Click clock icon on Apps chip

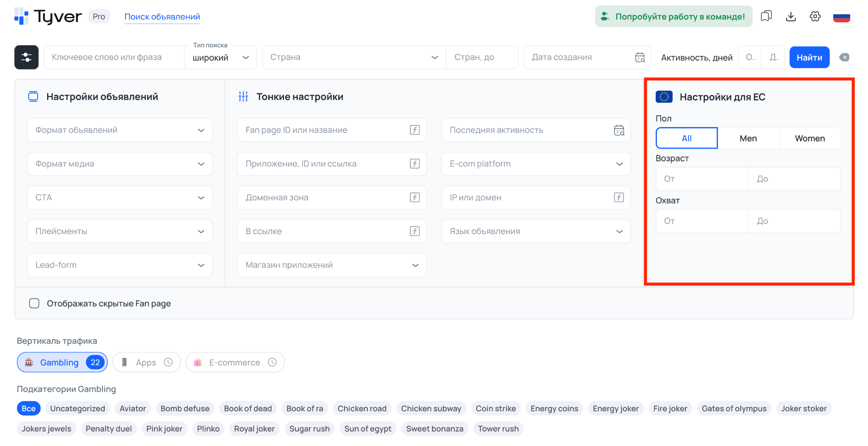point(168,362)
